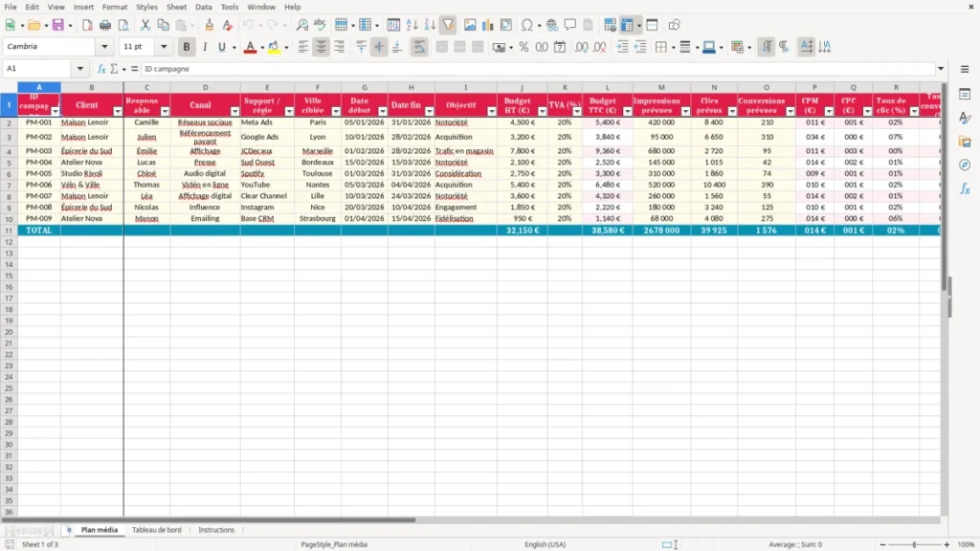Activate Clone Formatting paintbrush
Screen dimensions: 980x551
point(210,25)
